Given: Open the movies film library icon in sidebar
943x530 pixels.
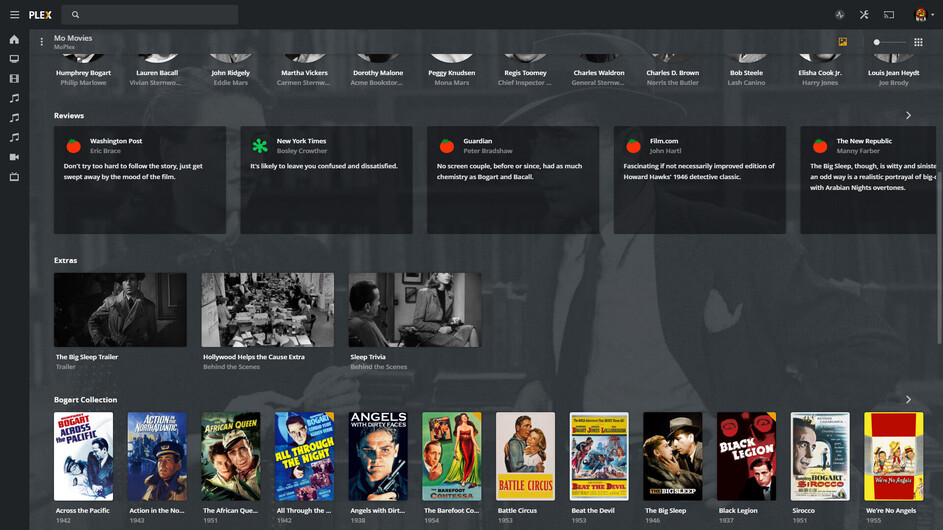Looking at the screenshot, I should (14, 79).
